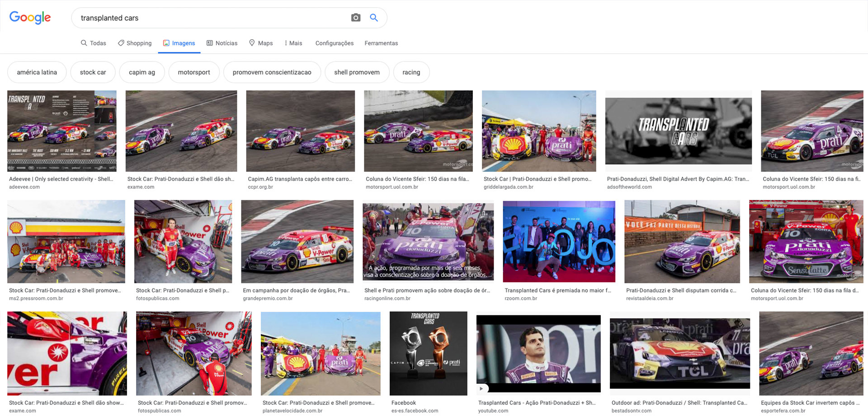Click the adsoftheworld.com source text
This screenshot has height=418, width=868.
click(x=629, y=187)
